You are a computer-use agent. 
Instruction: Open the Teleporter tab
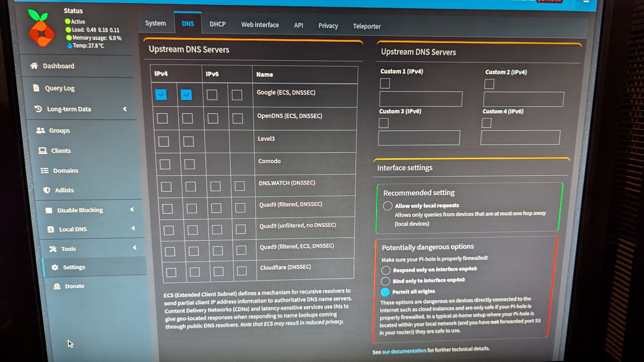367,26
